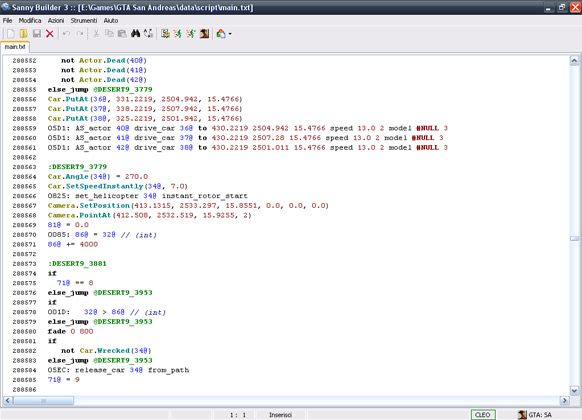
Task: Click the Camera.PointAt code line
Action: (x=150, y=215)
